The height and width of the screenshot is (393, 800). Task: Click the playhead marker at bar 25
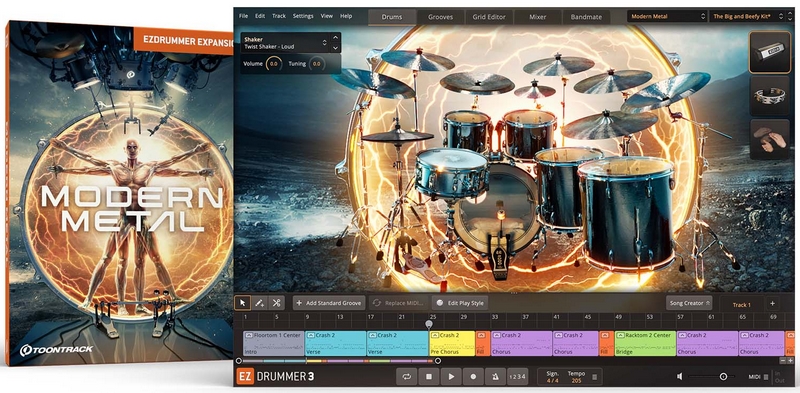[429, 324]
